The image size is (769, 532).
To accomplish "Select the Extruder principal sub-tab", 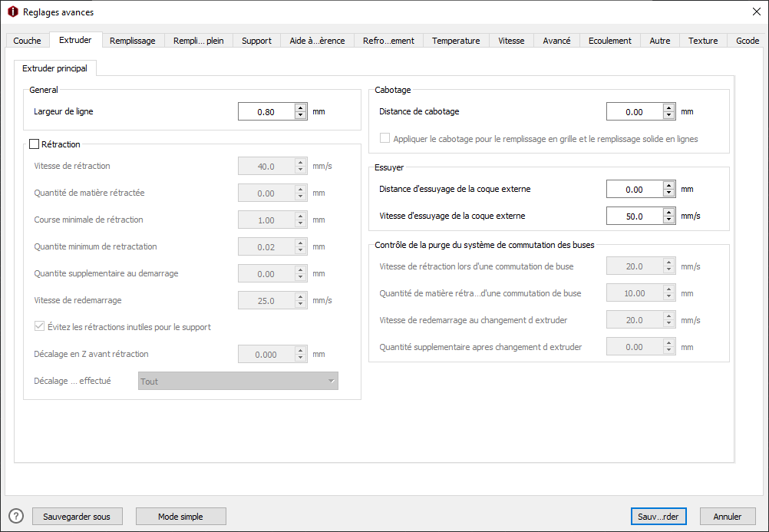I will pyautogui.click(x=55, y=68).
